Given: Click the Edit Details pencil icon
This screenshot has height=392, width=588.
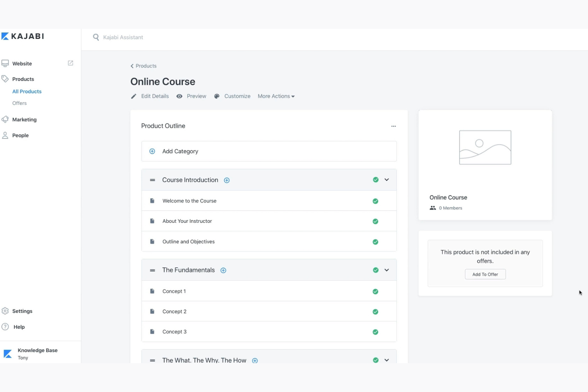Looking at the screenshot, I should click(x=134, y=96).
